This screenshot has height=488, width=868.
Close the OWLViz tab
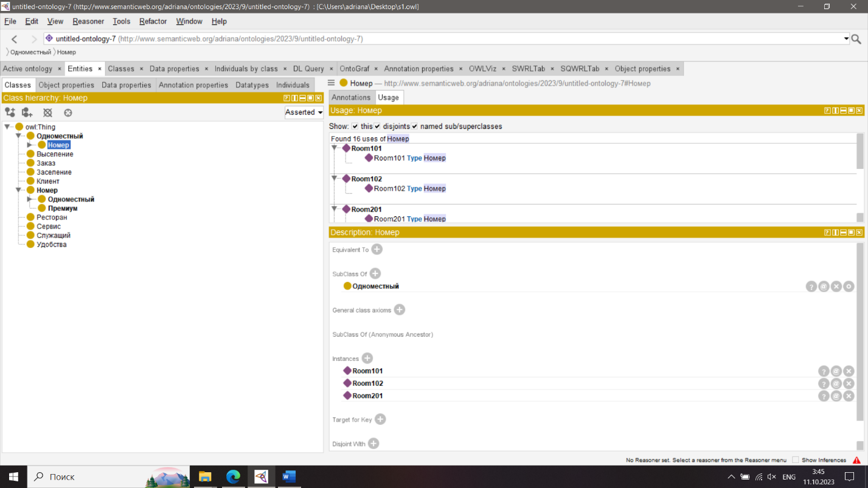tap(502, 69)
